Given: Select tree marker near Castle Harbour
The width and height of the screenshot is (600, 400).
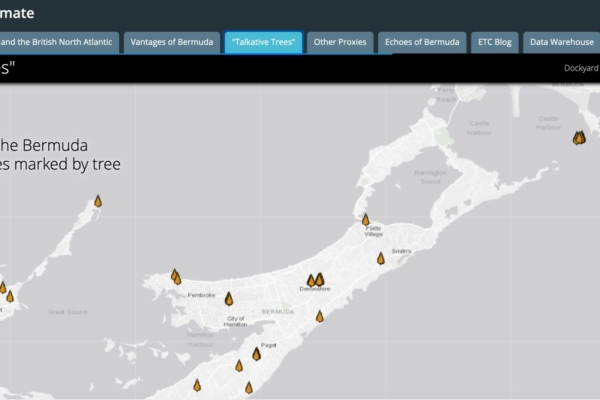Looking at the screenshot, I should (x=578, y=138).
